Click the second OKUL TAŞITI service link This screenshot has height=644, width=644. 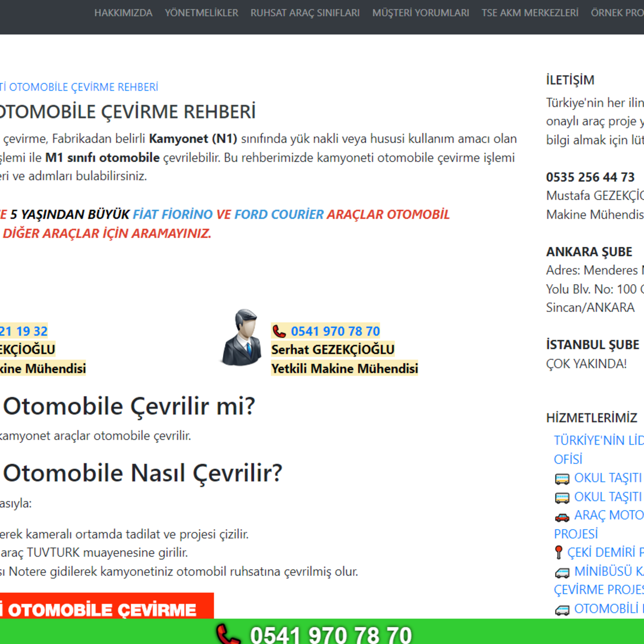tap(608, 497)
